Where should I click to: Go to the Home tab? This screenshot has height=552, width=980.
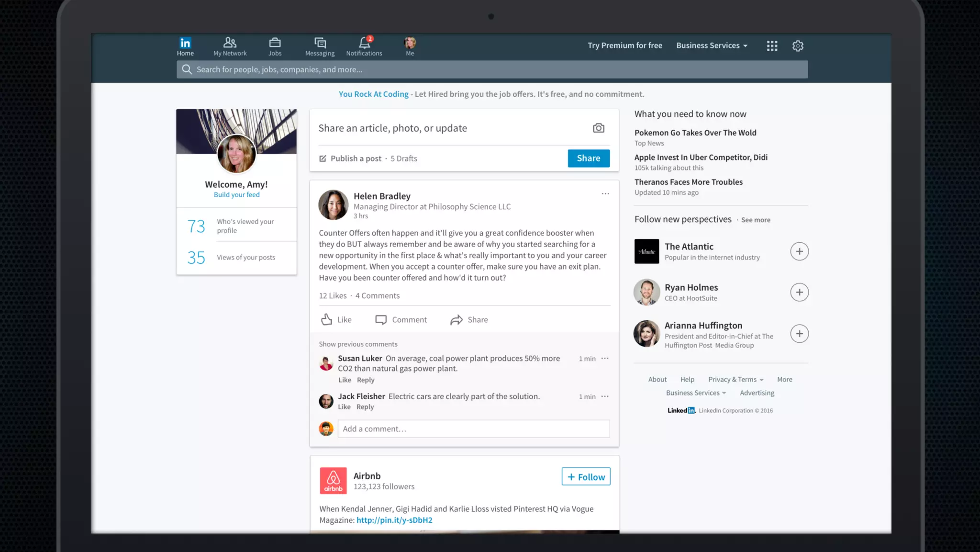tap(185, 46)
